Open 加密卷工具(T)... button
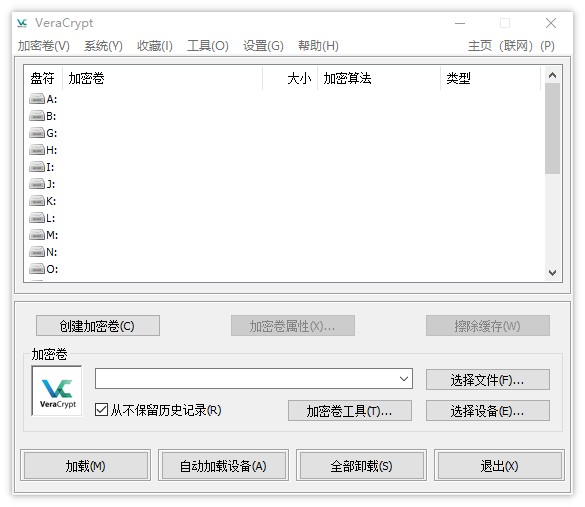 [350, 411]
